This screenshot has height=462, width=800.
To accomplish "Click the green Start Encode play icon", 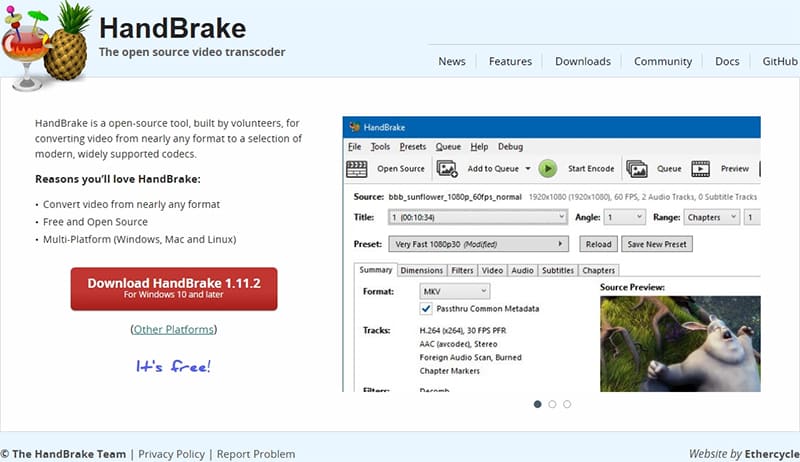I will (x=547, y=168).
